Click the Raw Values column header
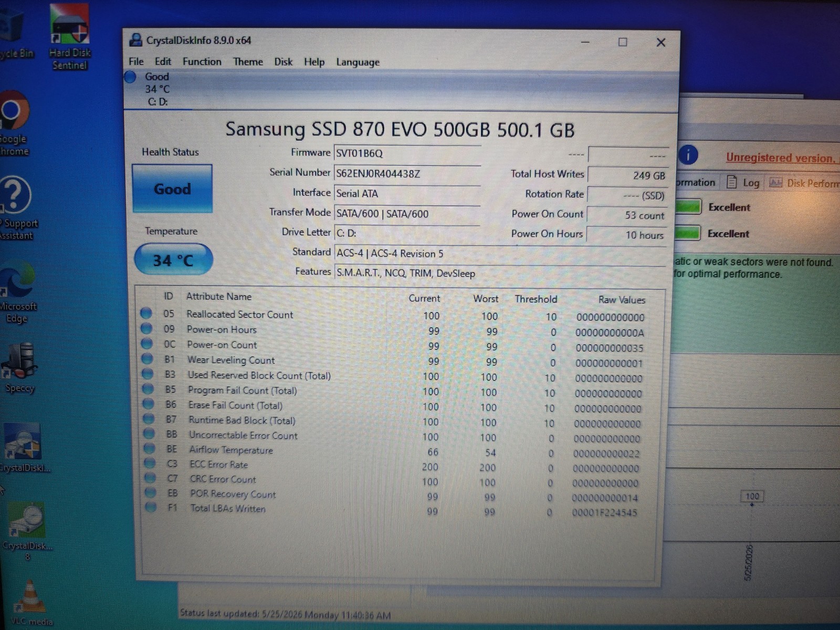The width and height of the screenshot is (840, 630). (622, 300)
